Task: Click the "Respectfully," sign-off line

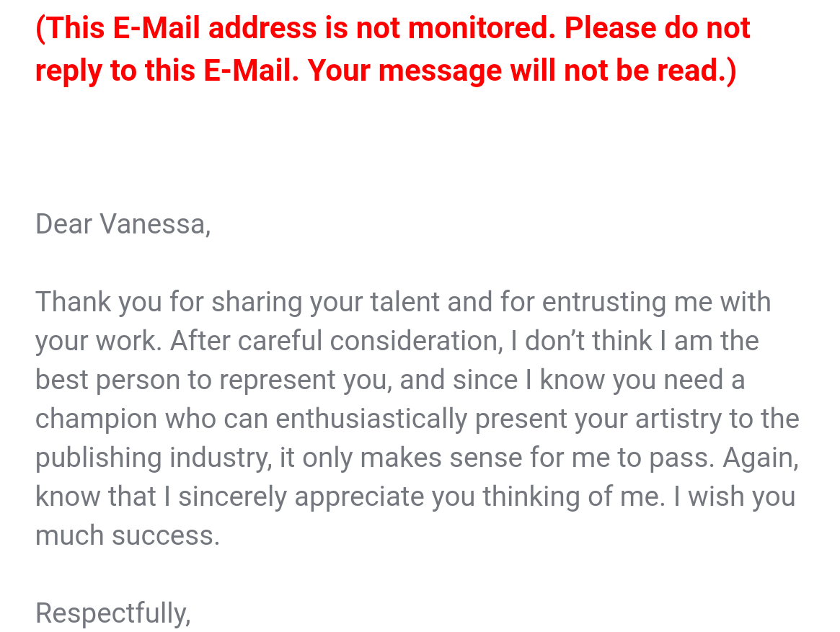Action: tap(112, 613)
